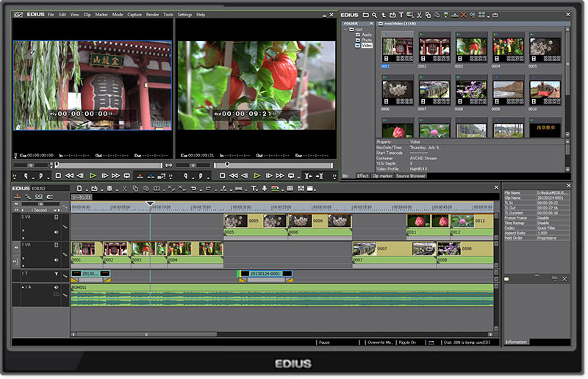This screenshot has width=588, height=379.
Task: Click the undo arrow icon in timeline toolbar
Action: click(193, 189)
